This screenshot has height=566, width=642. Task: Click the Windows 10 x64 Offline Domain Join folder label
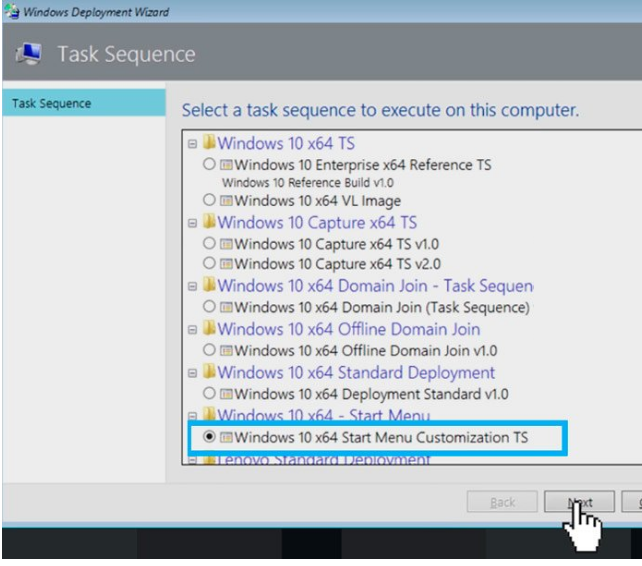(x=348, y=329)
